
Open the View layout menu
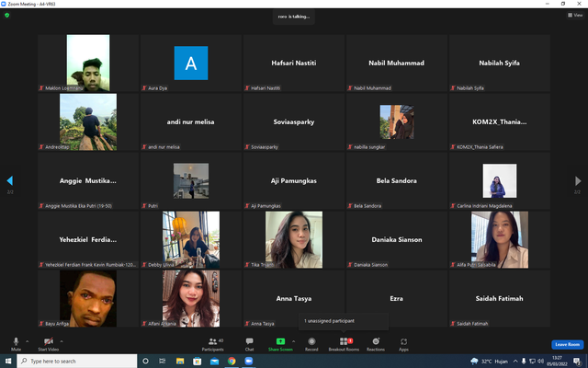[x=575, y=15]
